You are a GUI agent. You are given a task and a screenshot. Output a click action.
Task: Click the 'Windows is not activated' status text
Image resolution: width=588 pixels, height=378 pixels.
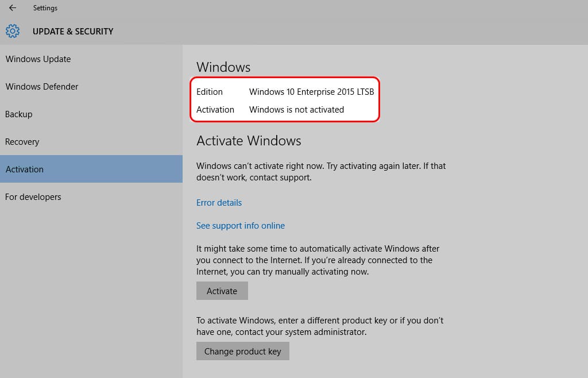tap(297, 110)
